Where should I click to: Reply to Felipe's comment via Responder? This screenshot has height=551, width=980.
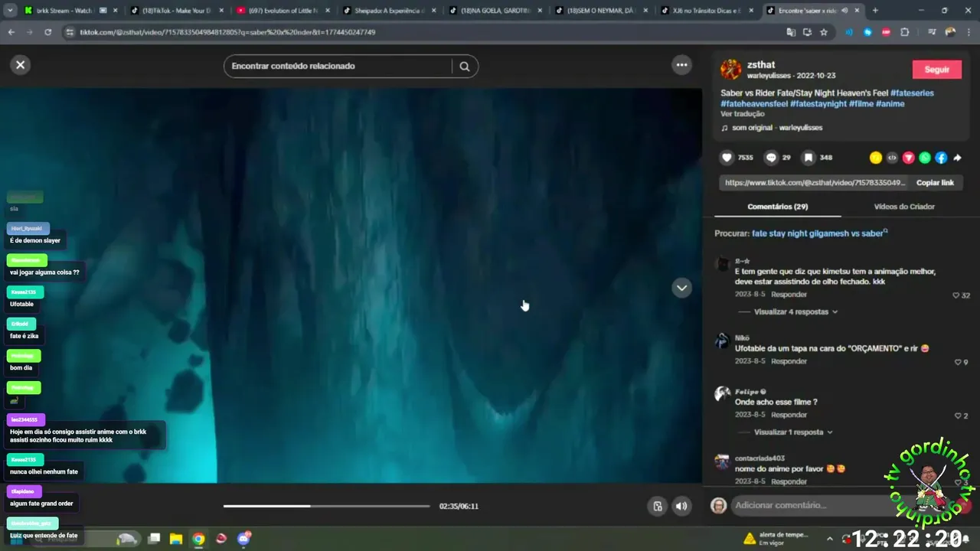tap(789, 415)
